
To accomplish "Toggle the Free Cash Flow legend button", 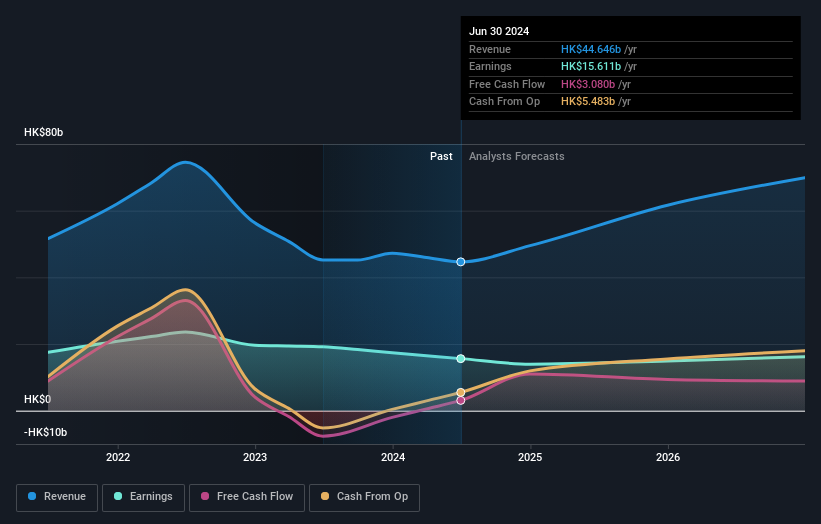I will coord(247,497).
